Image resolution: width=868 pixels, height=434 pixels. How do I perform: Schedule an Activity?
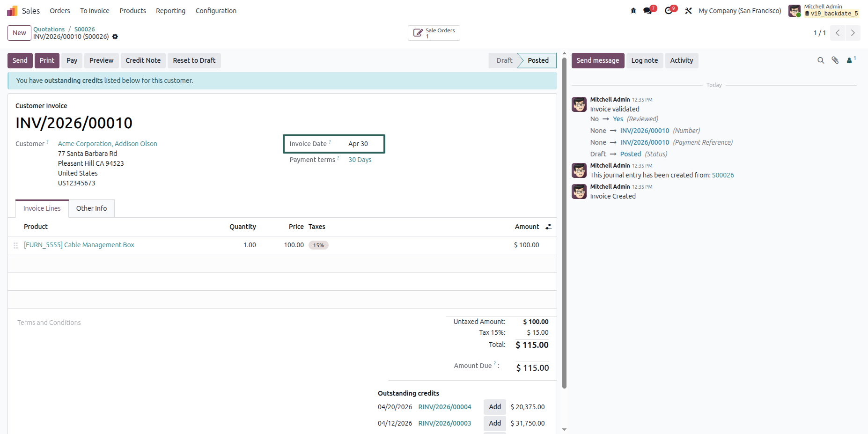pyautogui.click(x=682, y=60)
